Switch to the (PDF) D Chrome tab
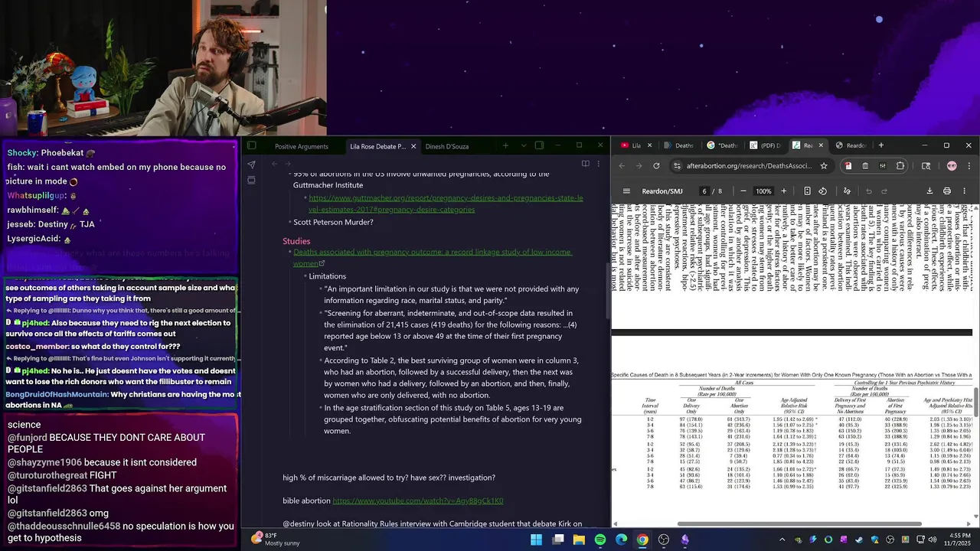The width and height of the screenshot is (980, 551). tap(766, 145)
